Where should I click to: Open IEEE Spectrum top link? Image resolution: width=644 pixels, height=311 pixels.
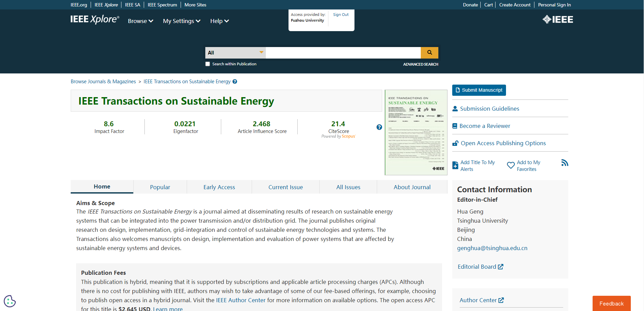(162, 5)
